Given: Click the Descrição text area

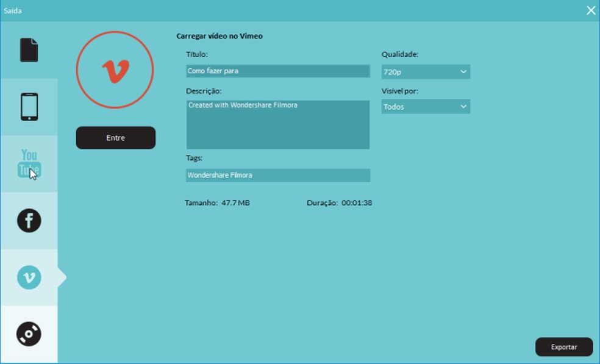Looking at the screenshot, I should coord(278,124).
